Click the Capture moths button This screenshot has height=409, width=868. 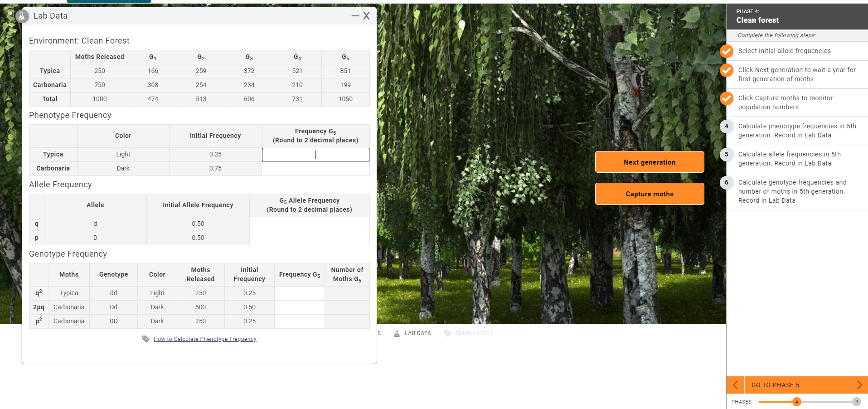(x=649, y=194)
